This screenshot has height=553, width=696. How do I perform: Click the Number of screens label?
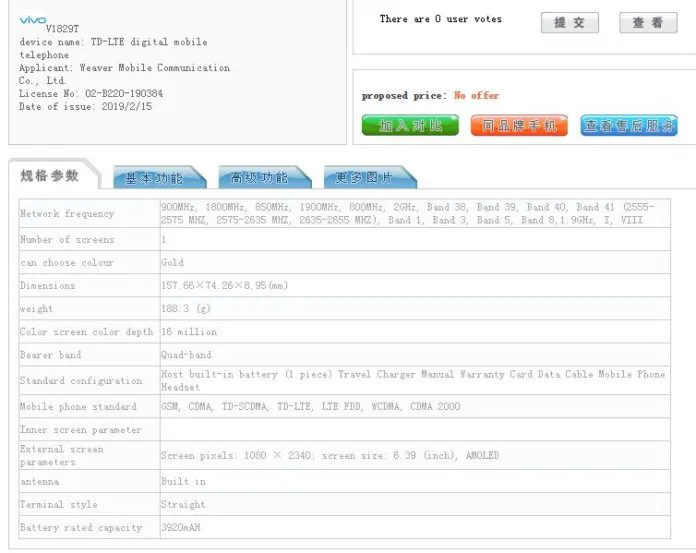coord(67,239)
